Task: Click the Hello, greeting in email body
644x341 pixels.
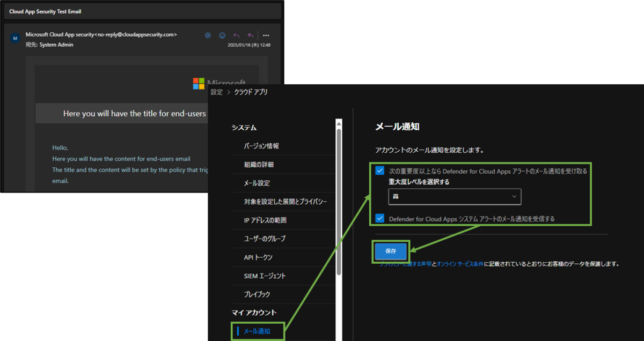Action: (x=60, y=147)
